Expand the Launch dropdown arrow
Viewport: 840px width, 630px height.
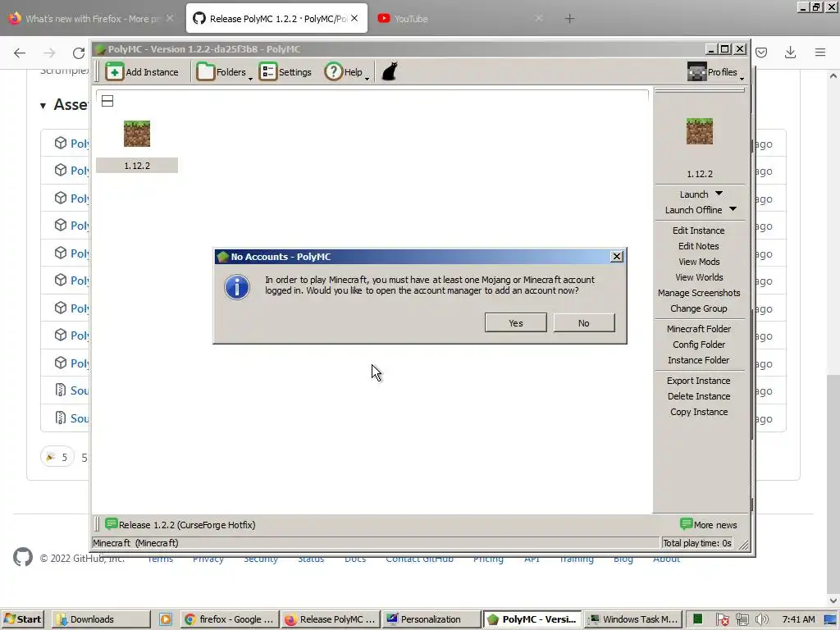tap(719, 194)
